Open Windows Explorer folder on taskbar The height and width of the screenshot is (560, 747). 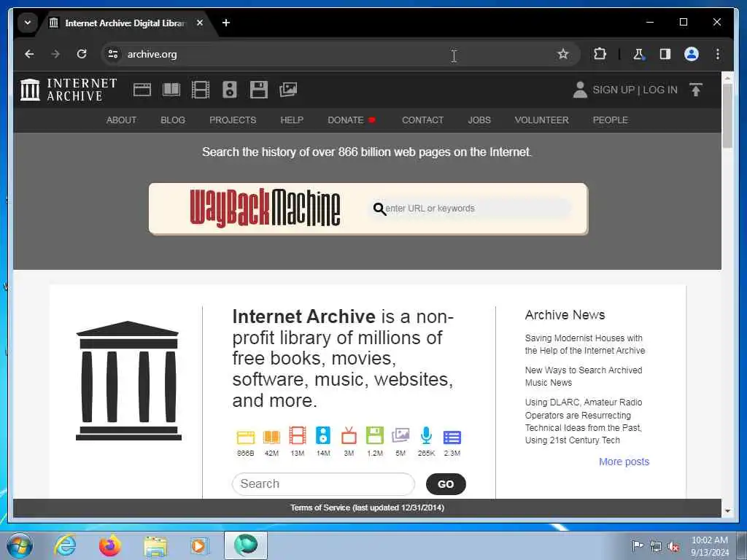(x=156, y=546)
